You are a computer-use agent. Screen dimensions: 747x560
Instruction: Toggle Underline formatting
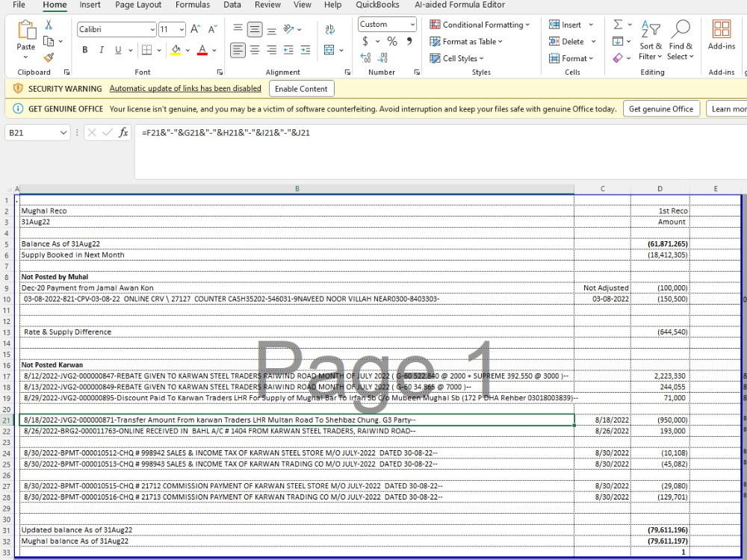coord(118,50)
